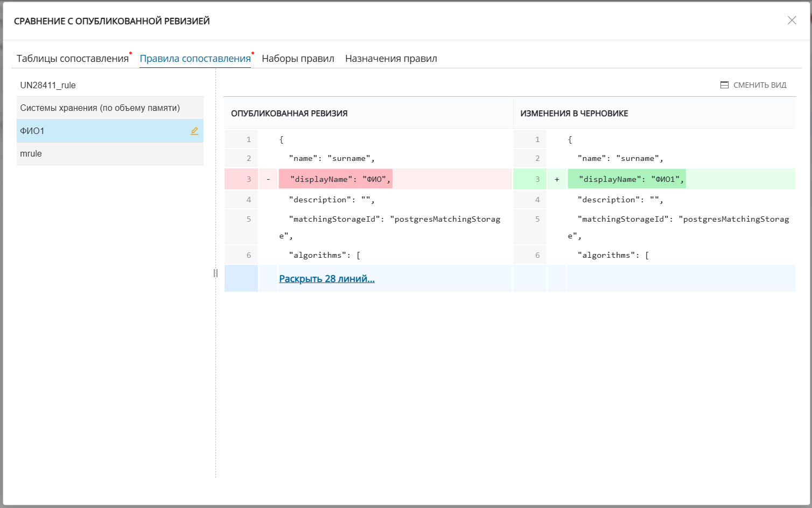Click removed displayName "ФИО" code line

(335, 179)
